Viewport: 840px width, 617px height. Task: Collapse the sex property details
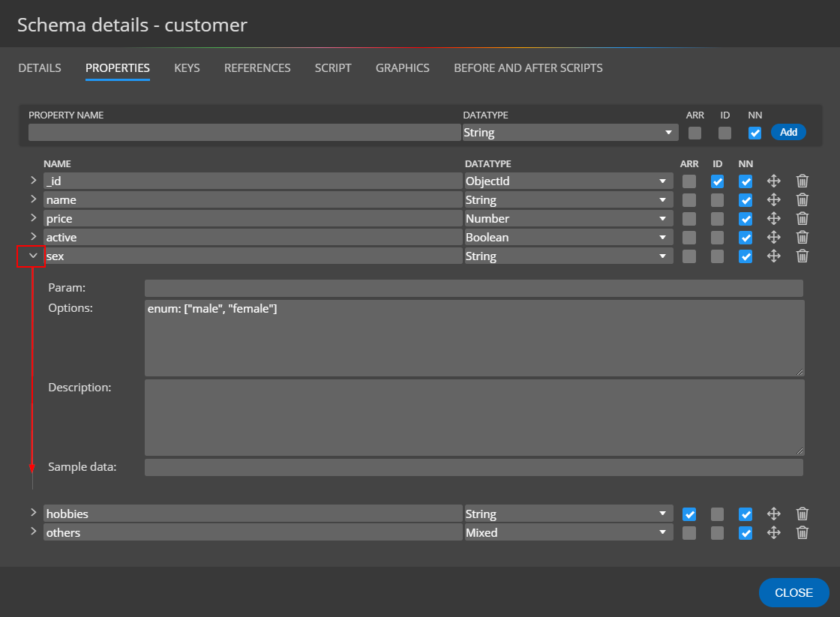[33, 256]
